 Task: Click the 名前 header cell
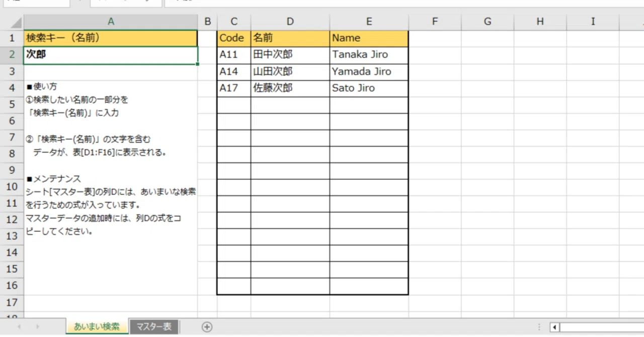(290, 38)
